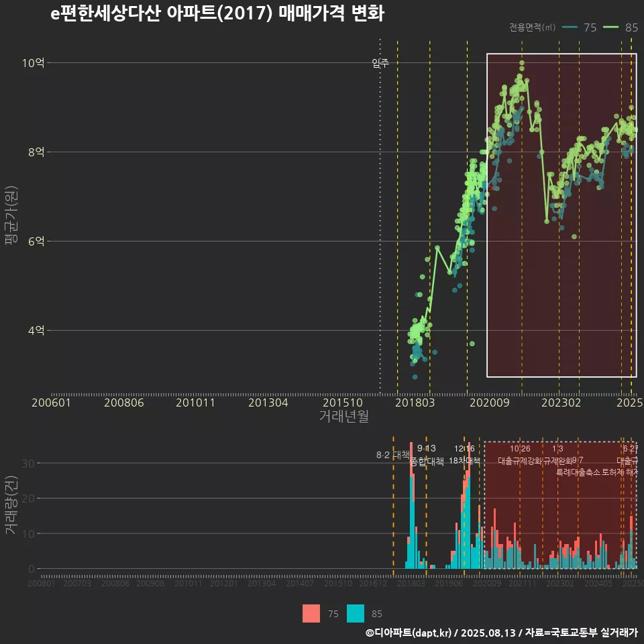
Task: Select the '전용면적(㎡)' legend title
Action: (532, 28)
